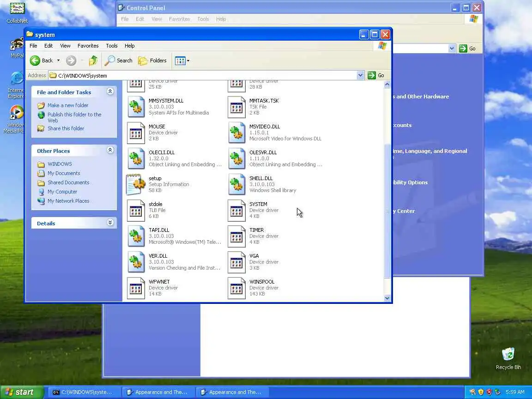Screen dimensions: 532x399
Task: Expand the Address bar dropdown in system window
Action: (360, 75)
